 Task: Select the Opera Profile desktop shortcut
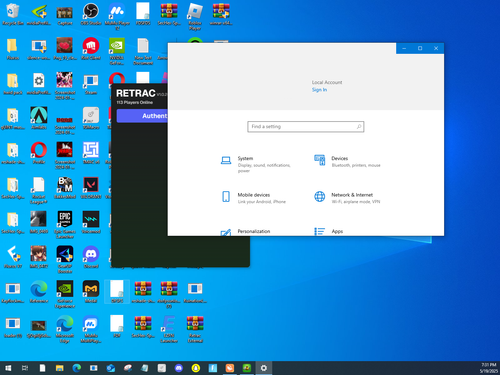[x=39, y=153]
